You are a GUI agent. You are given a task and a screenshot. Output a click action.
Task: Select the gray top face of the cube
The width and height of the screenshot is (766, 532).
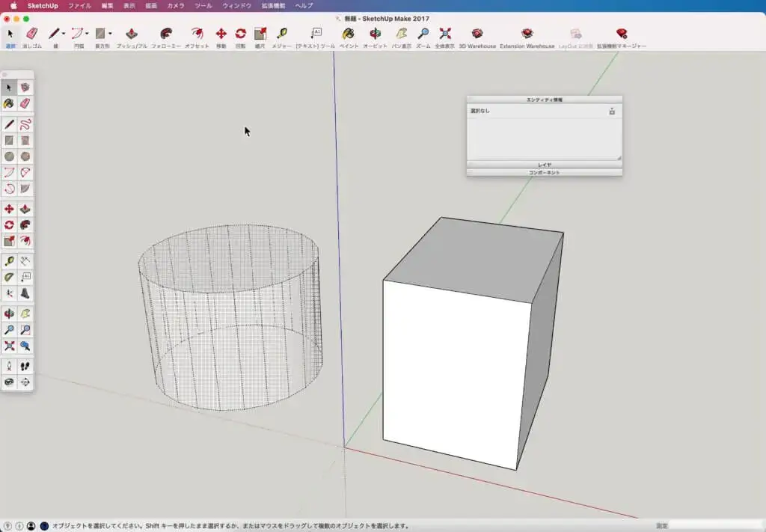473,259
